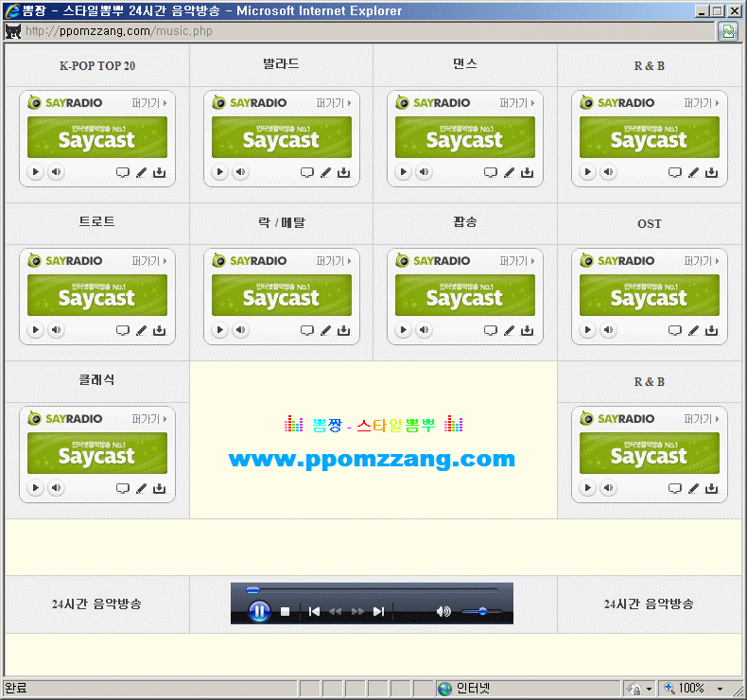747x700 pixels.
Task: Expand 퍼가기 in the OST player
Action: (x=700, y=261)
